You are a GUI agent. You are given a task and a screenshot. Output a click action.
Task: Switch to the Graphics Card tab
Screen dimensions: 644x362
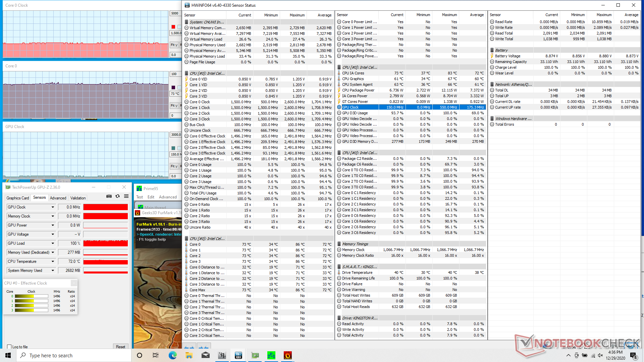pos(18,198)
